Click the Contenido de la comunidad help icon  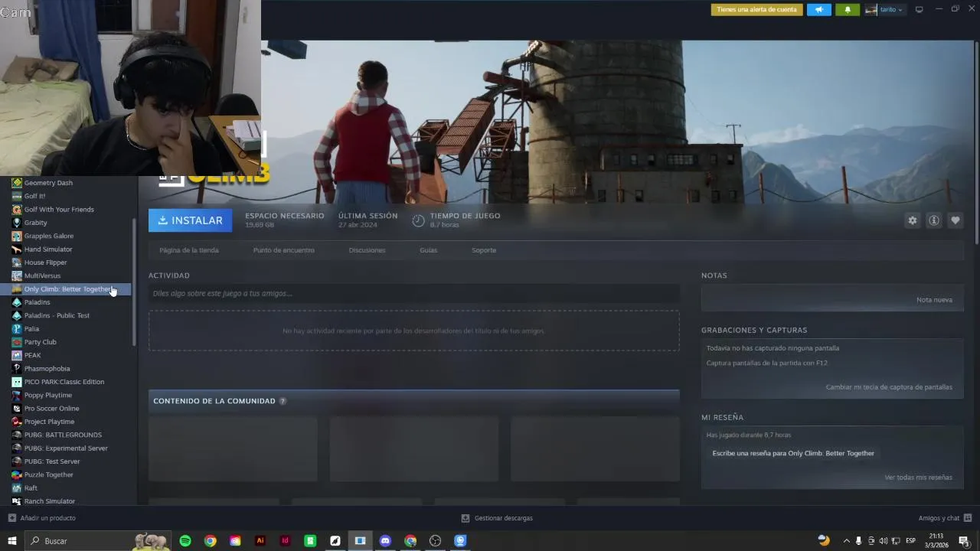tap(283, 401)
